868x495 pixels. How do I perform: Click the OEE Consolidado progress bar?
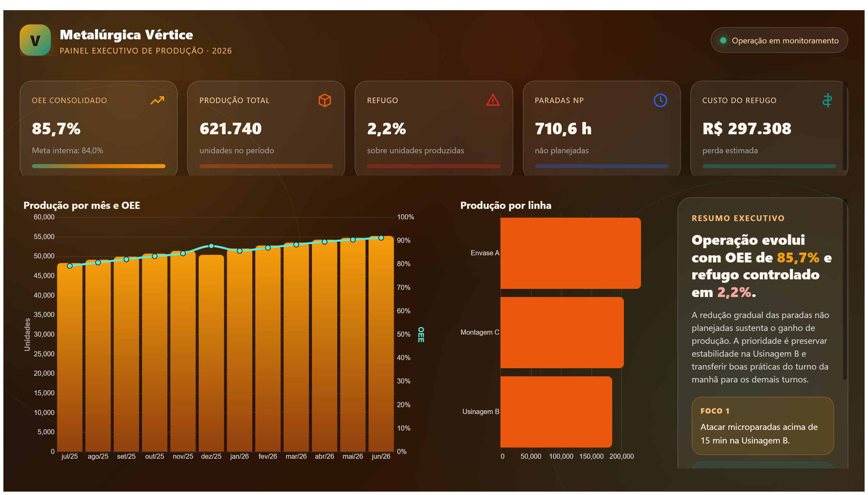(x=99, y=166)
